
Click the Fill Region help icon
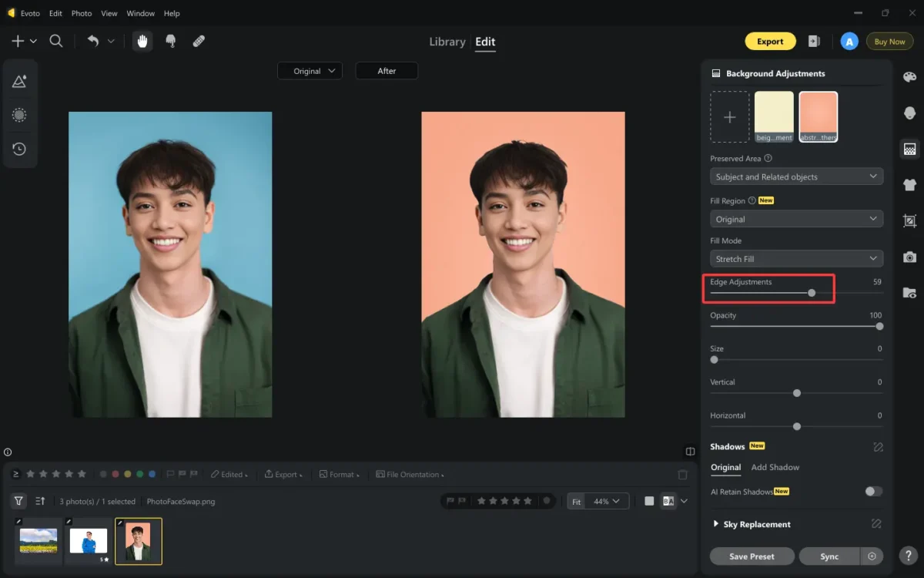click(x=752, y=200)
